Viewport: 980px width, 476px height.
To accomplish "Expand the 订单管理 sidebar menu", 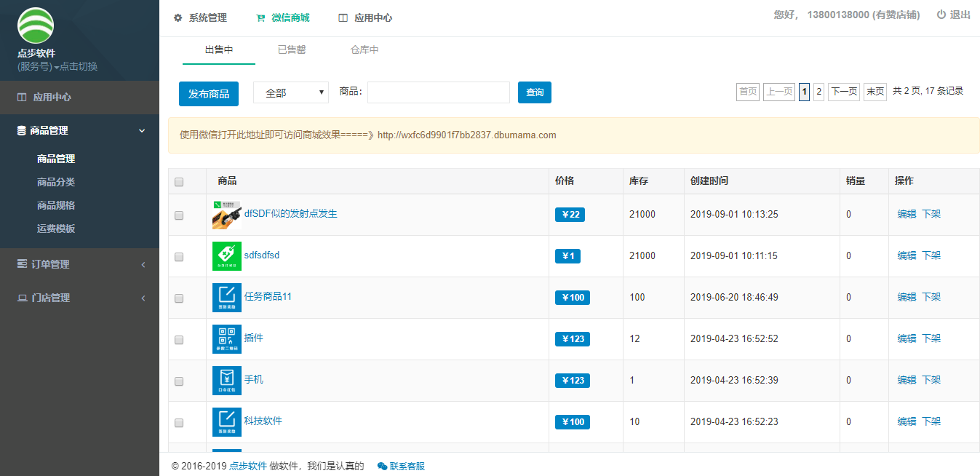I will 80,264.
